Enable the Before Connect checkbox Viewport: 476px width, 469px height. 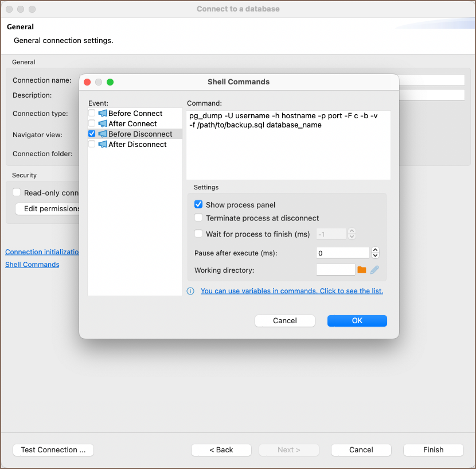coord(92,114)
